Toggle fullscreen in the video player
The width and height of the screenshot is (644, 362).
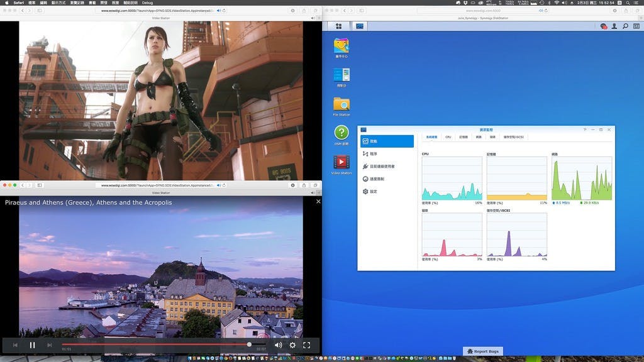point(307,345)
